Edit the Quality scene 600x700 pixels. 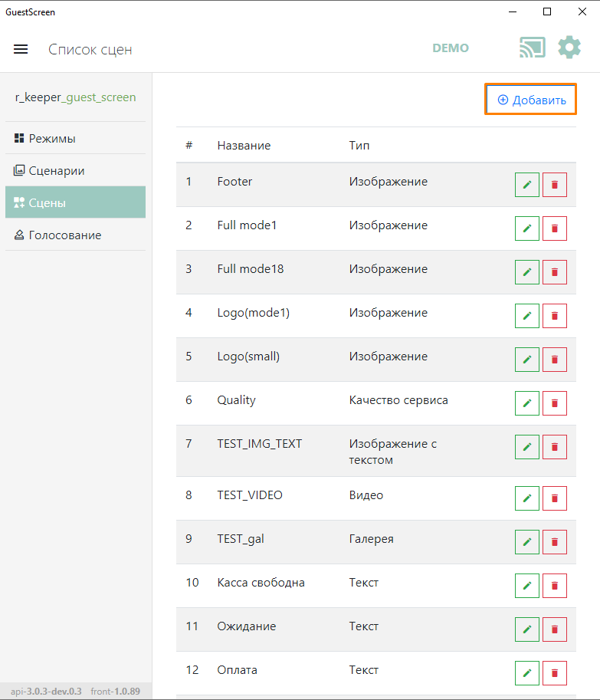[526, 403]
